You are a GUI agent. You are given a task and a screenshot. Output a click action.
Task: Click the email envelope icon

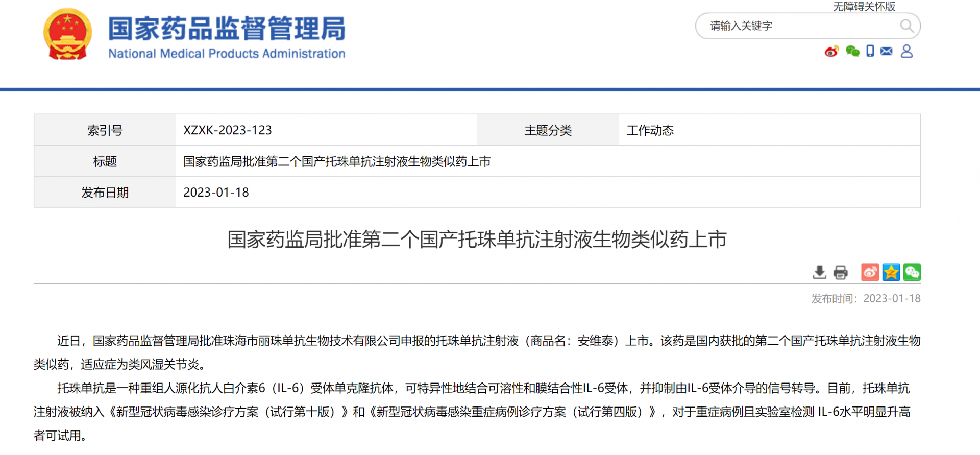[x=887, y=51]
